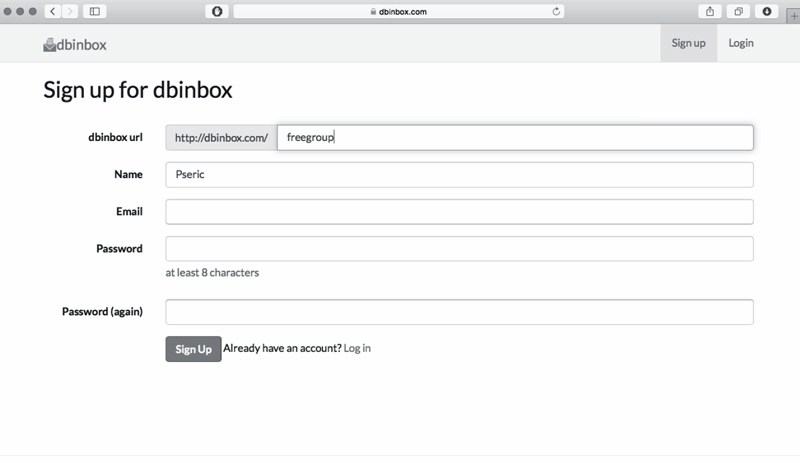Reload the page with the refresh icon
800x463 pixels.
[556, 11]
